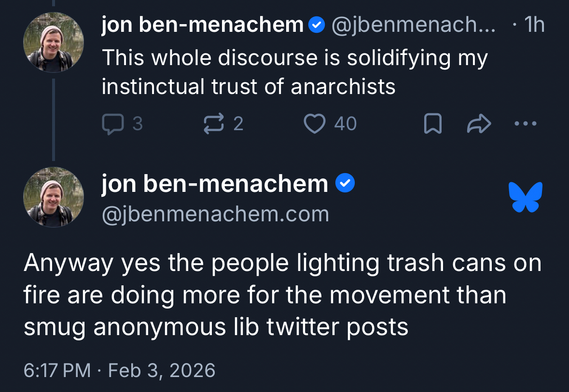
Task: Click the share arrow icon
Action: pyautogui.click(x=479, y=125)
